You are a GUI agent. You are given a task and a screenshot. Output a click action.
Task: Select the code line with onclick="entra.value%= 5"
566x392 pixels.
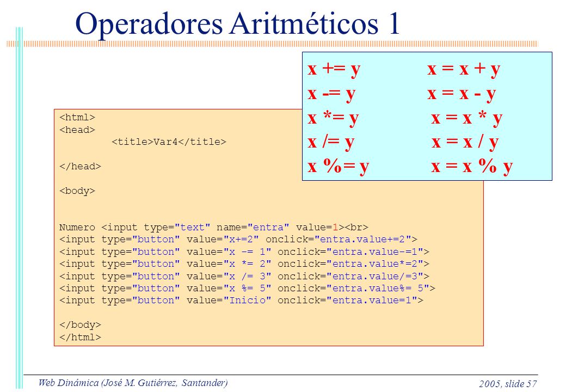pos(247,289)
